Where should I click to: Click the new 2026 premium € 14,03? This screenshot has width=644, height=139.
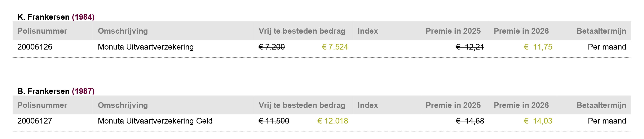coord(538,121)
